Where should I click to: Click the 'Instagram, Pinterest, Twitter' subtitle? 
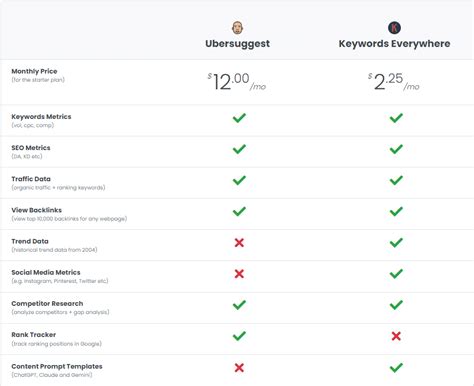[x=60, y=281]
